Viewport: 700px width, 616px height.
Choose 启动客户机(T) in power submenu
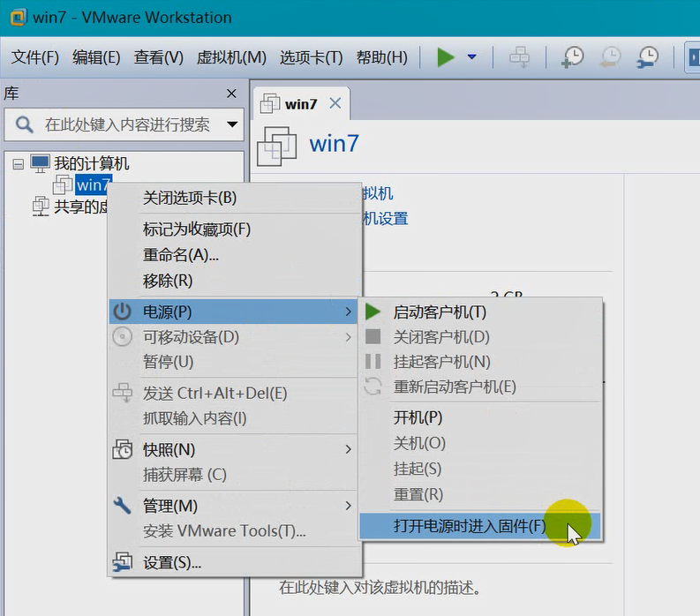[x=481, y=312]
